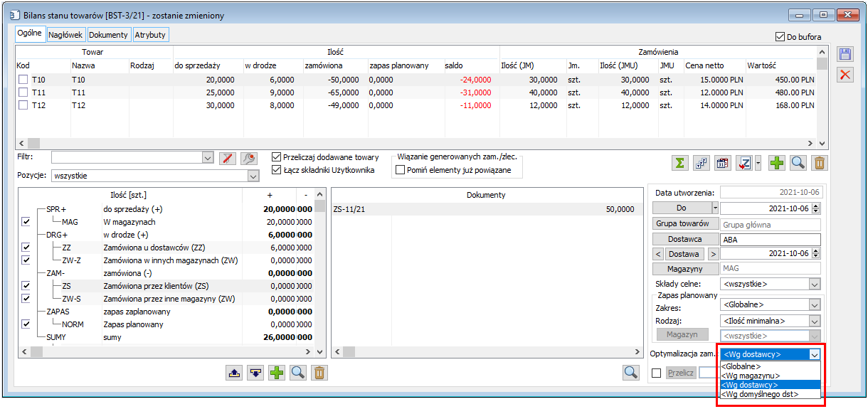This screenshot has height=409, width=868.
Task: Switch to the Atrybuty tab
Action: coord(150,35)
